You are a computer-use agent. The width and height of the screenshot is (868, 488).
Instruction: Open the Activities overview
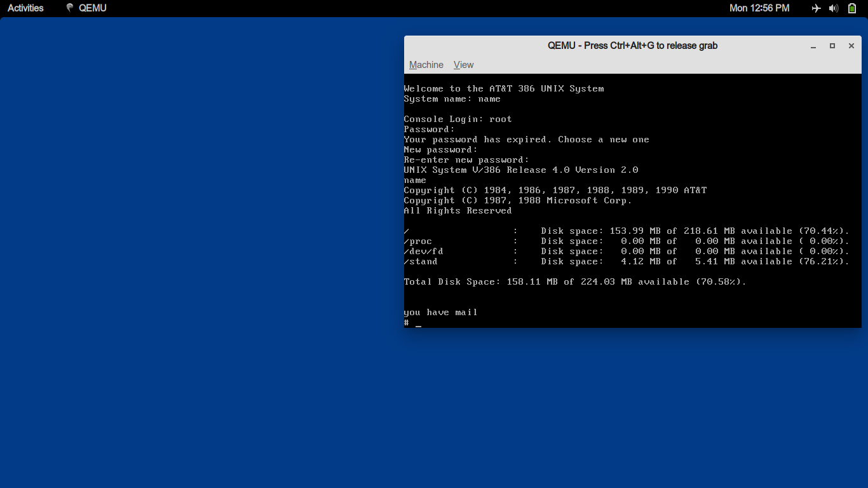click(25, 8)
